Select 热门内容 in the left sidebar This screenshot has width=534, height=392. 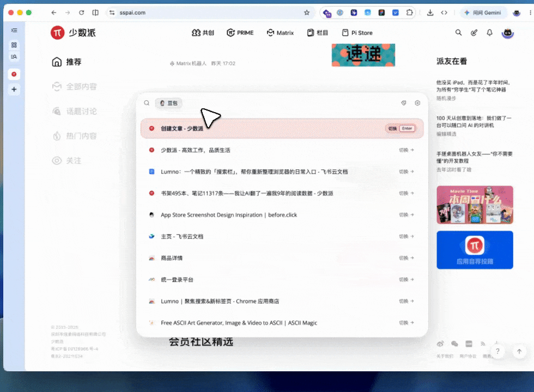74,136
